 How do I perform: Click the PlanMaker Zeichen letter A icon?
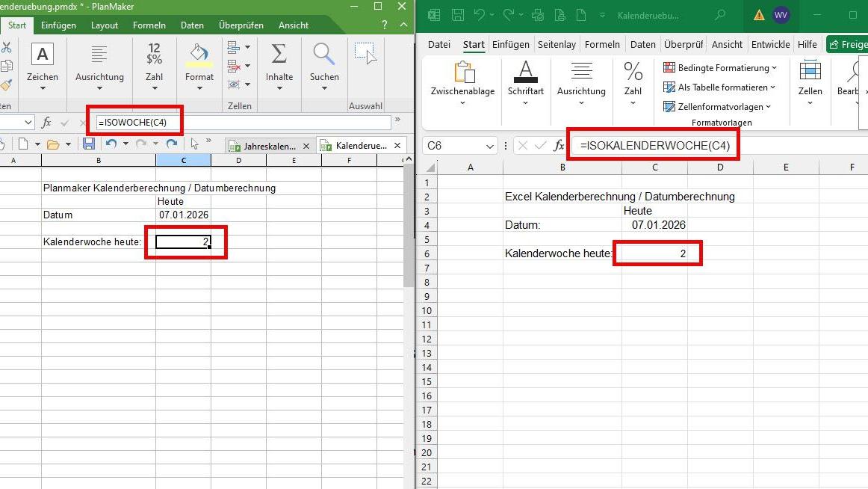(x=43, y=55)
